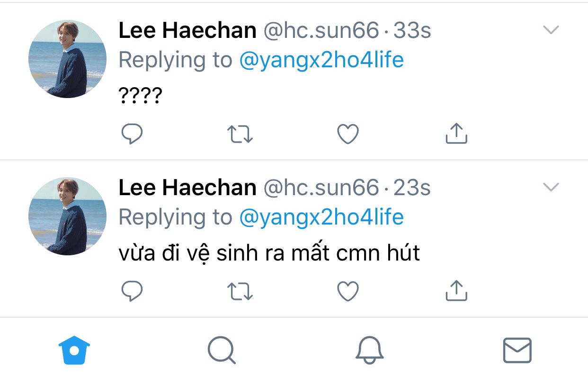Reply to the "vừa đi vệ sinh" tweet
The width and height of the screenshot is (588, 387).
pyautogui.click(x=132, y=291)
